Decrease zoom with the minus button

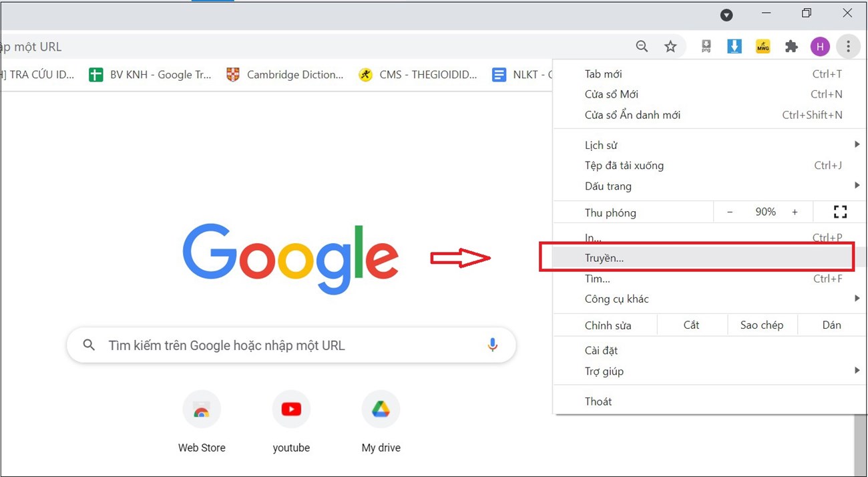coord(730,212)
